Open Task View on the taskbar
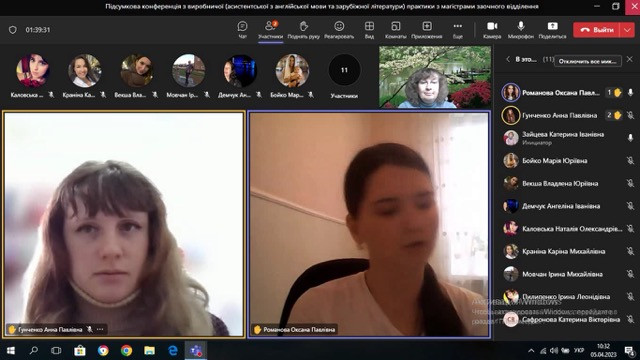This screenshot has height=360, width=640. pyautogui.click(x=56, y=351)
